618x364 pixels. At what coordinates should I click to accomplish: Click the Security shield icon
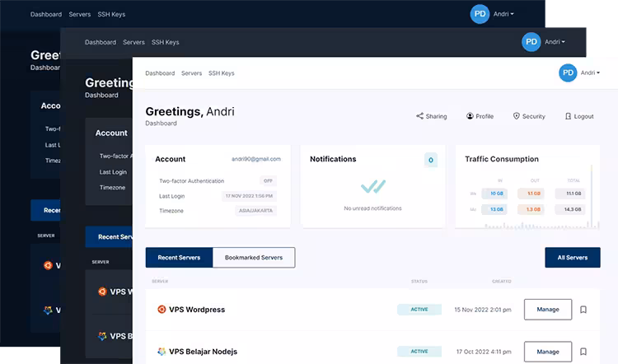click(x=516, y=116)
